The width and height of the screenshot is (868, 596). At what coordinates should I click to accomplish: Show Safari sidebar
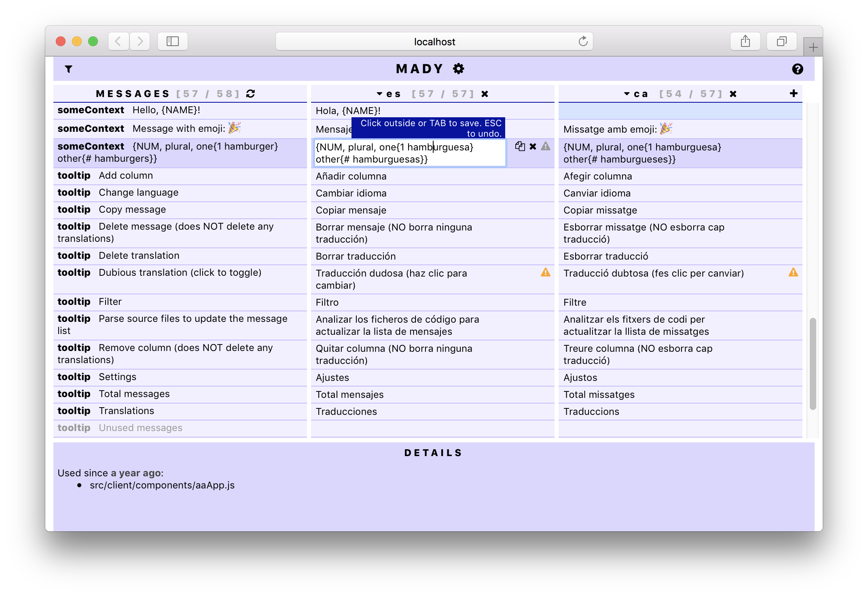[173, 41]
